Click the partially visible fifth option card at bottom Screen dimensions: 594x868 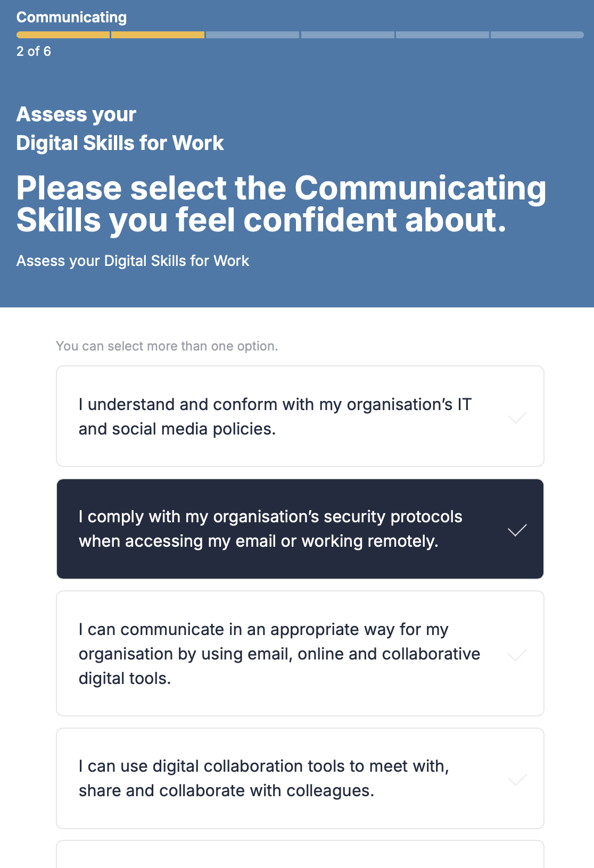pos(300,855)
